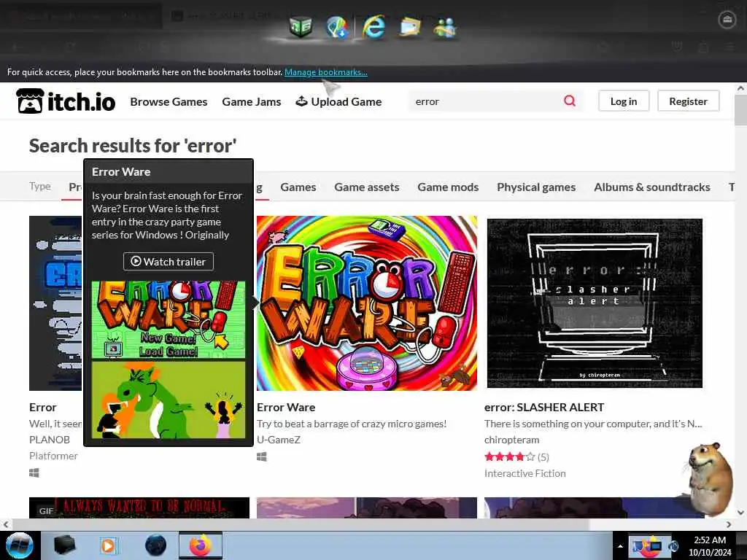The height and width of the screenshot is (560, 747).
Task: Click the Error Ware popup heading
Action: coord(121,172)
